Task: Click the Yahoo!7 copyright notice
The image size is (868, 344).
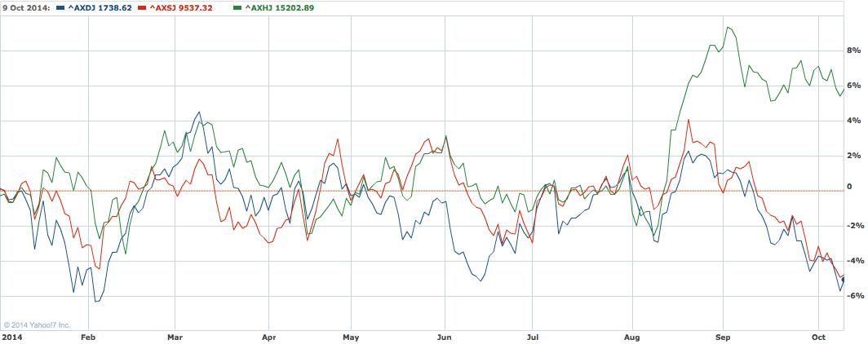Action: click(x=37, y=324)
